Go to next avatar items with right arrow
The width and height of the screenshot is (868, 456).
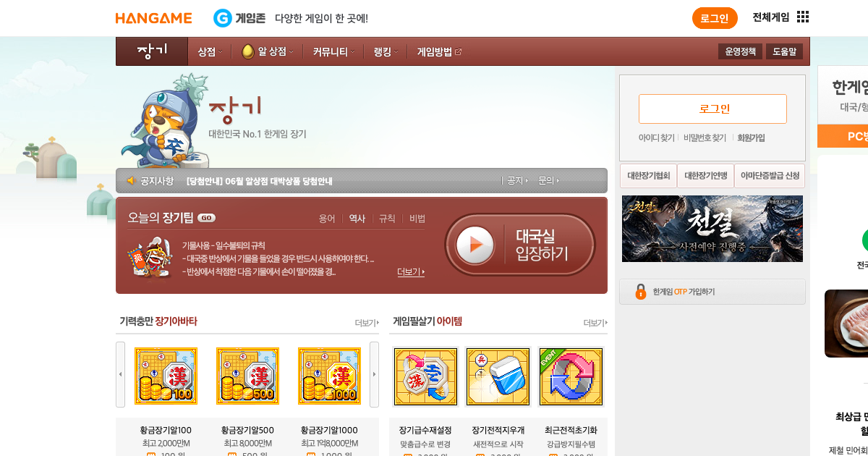tap(374, 374)
